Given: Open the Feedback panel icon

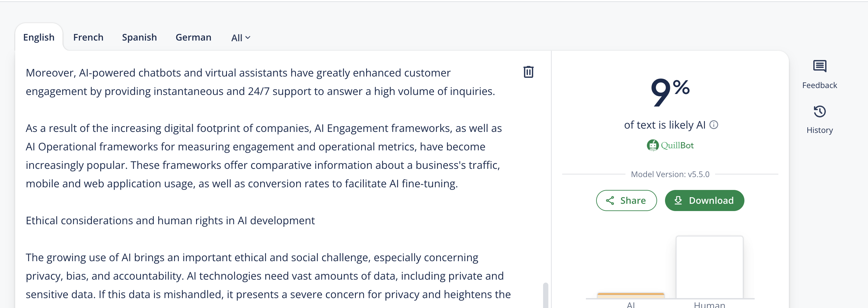Looking at the screenshot, I should pos(820,66).
